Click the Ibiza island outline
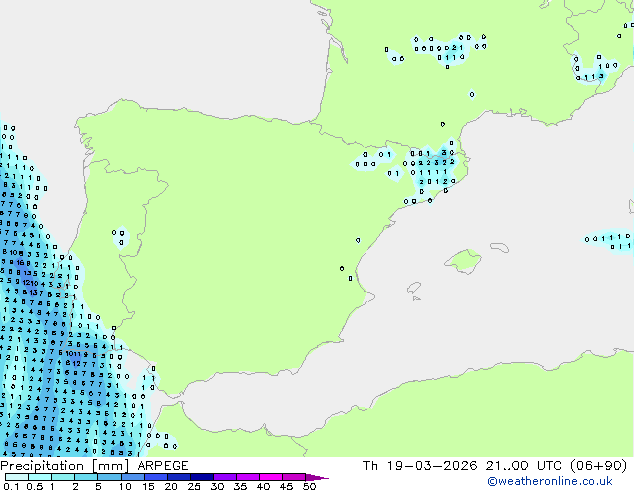Screen dimensions: 634x490 click(x=414, y=288)
